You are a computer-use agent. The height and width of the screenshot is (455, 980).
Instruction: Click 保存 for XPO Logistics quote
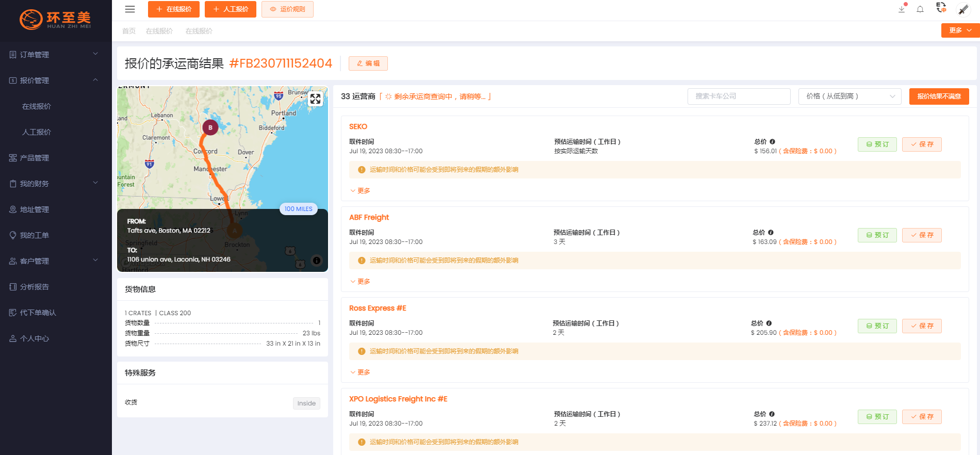[922, 417]
